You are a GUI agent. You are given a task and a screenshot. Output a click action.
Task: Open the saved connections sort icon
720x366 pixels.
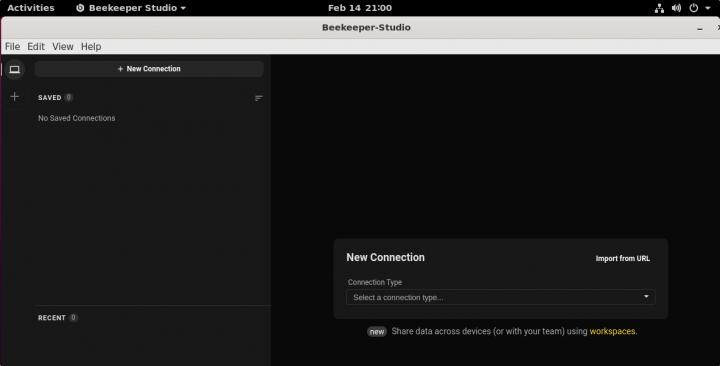click(259, 98)
